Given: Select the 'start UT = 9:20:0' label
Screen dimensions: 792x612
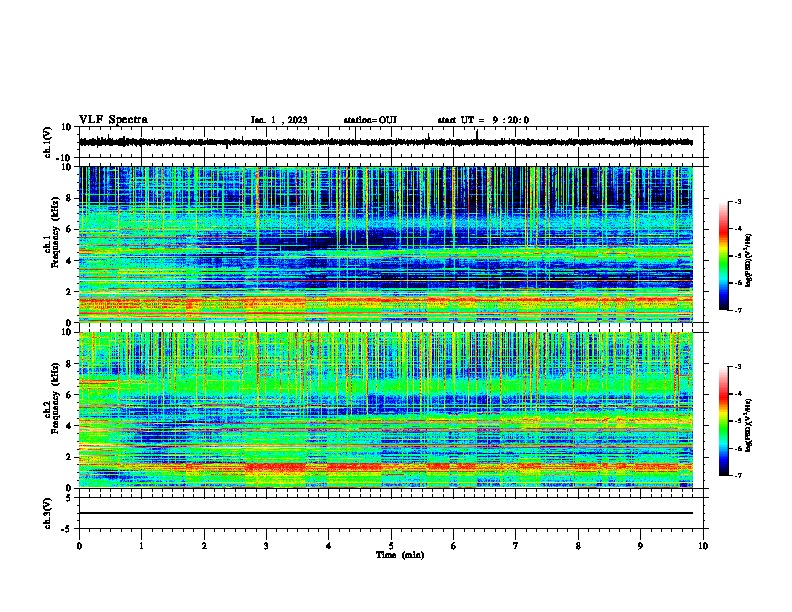Looking at the screenshot, I should pos(483,120).
